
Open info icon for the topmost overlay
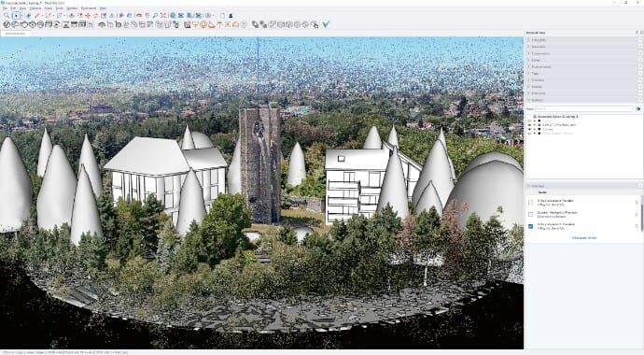click(637, 203)
